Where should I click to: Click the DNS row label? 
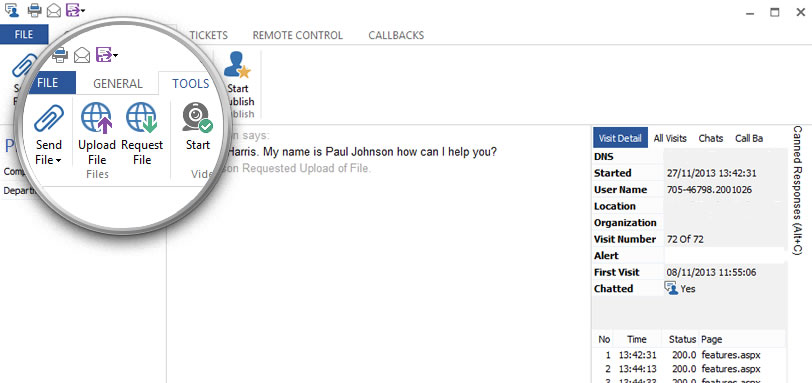click(x=604, y=156)
